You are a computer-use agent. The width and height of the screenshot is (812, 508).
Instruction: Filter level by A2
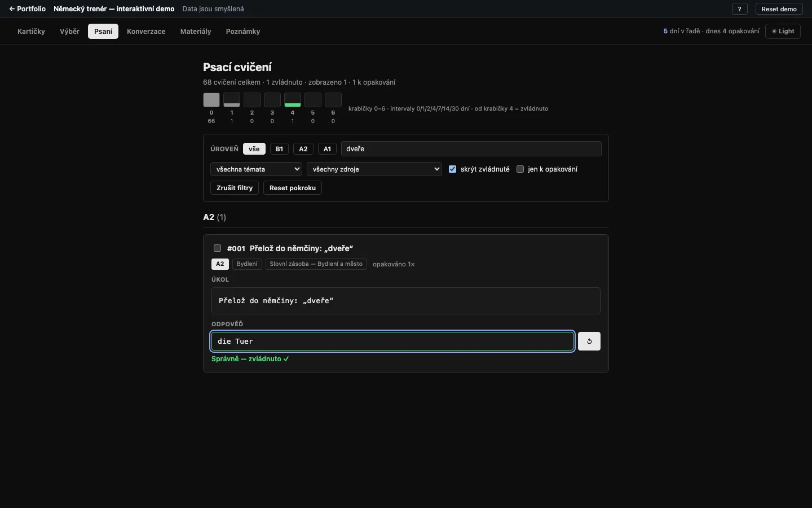[x=303, y=149]
